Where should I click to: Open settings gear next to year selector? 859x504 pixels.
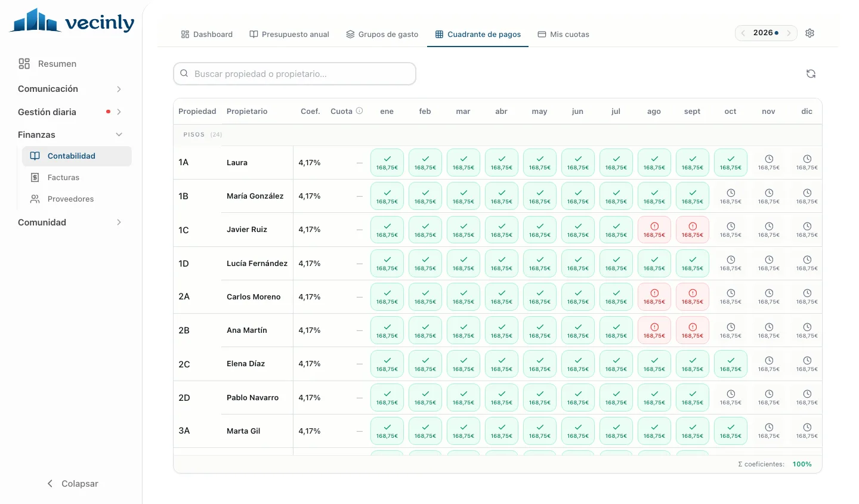click(809, 33)
